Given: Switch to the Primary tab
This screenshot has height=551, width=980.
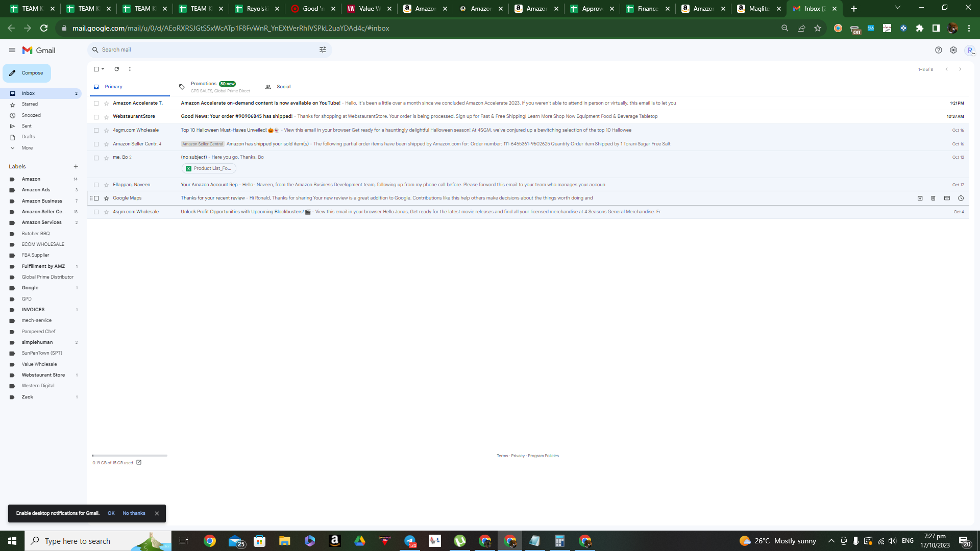Looking at the screenshot, I should tap(130, 87).
